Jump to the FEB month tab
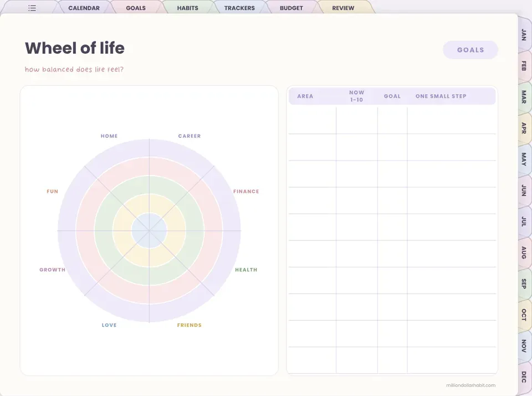Screen dimensions: 532x396 coord(524,66)
